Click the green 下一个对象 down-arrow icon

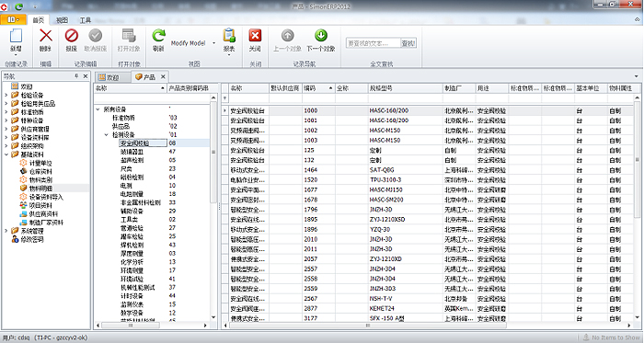pyautogui.click(x=321, y=36)
